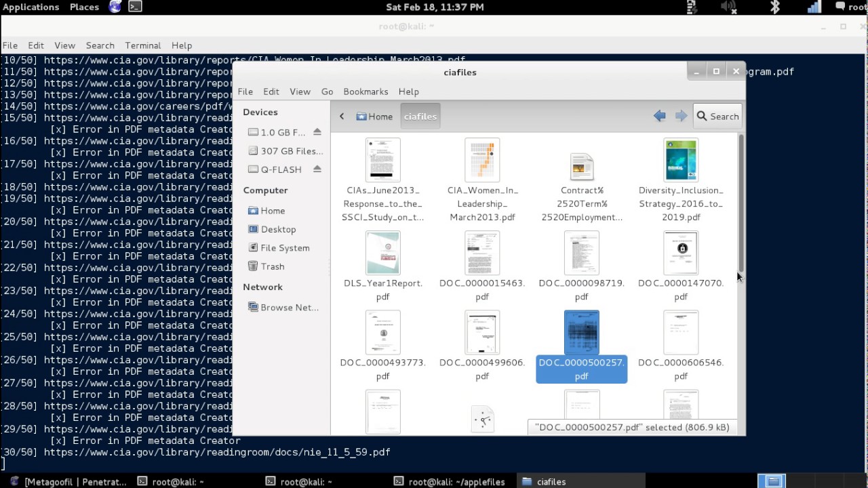Image resolution: width=868 pixels, height=488 pixels.
Task: Open the Go menu
Action: click(327, 91)
